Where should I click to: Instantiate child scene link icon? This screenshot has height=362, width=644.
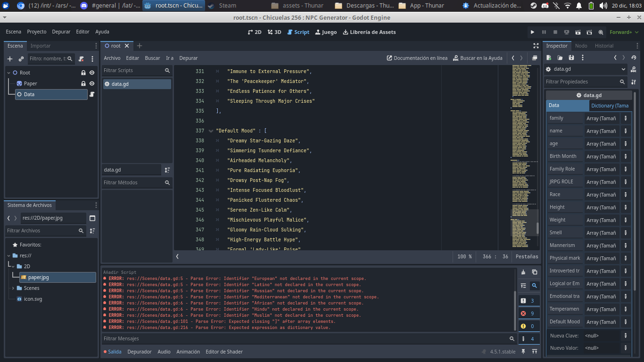(21, 59)
